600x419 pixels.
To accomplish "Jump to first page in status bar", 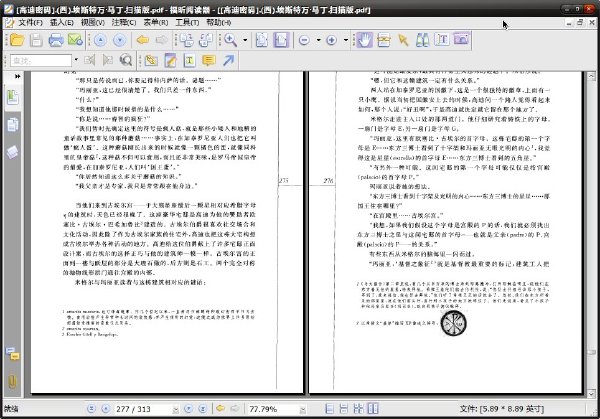I will click(x=91, y=409).
